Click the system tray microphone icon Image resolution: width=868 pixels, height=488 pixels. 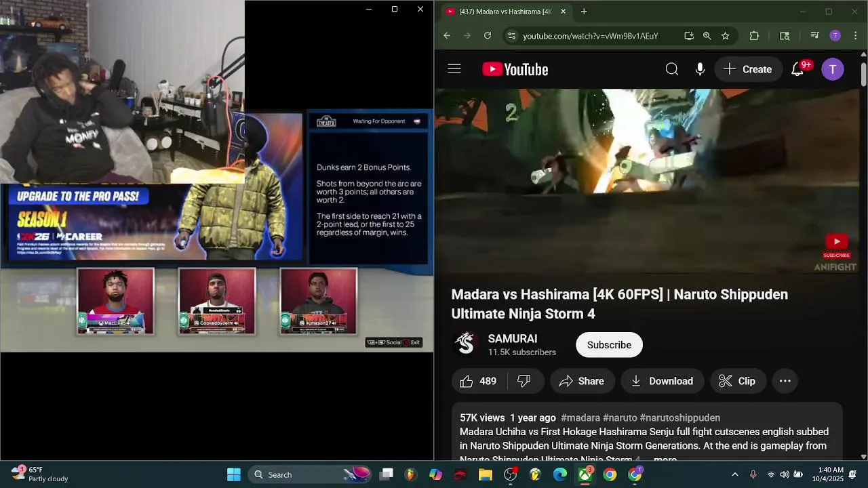[x=753, y=474]
